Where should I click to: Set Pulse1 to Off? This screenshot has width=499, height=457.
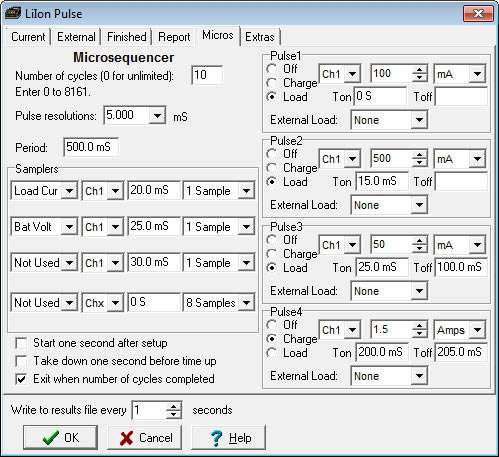pos(272,69)
